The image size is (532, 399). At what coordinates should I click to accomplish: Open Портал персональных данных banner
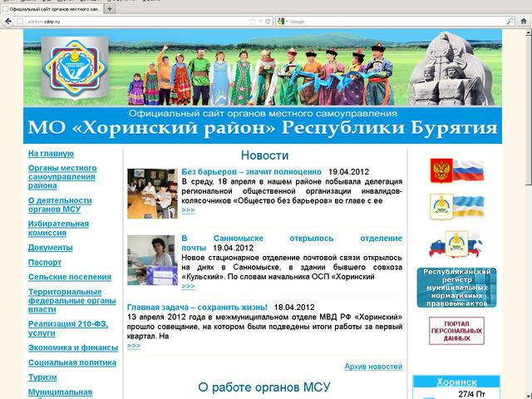pos(456,331)
